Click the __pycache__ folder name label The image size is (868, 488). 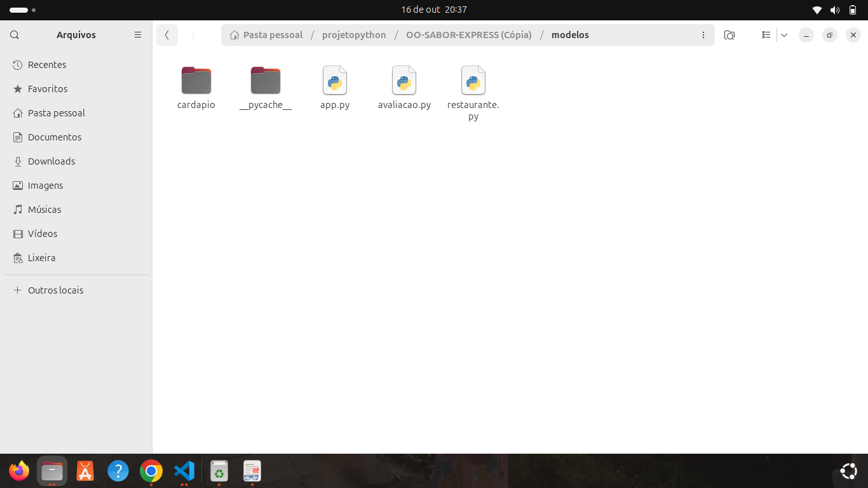[266, 105]
